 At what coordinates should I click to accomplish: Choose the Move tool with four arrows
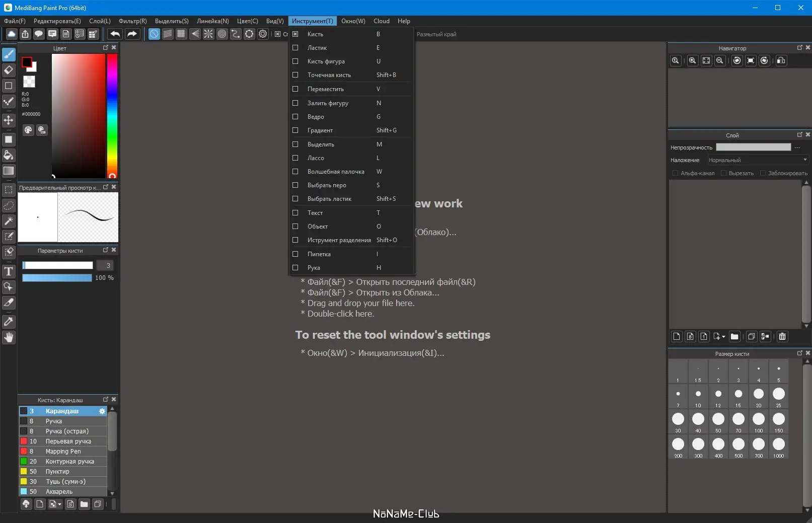(9, 120)
